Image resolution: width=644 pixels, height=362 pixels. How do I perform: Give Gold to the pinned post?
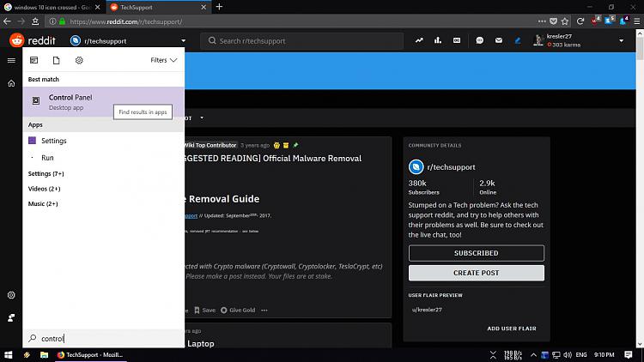[x=238, y=311]
